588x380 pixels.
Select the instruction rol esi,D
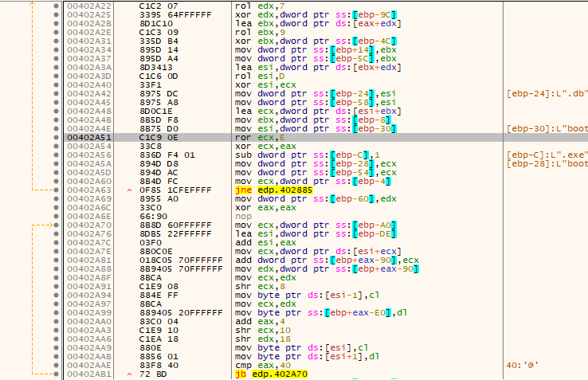tap(260, 76)
